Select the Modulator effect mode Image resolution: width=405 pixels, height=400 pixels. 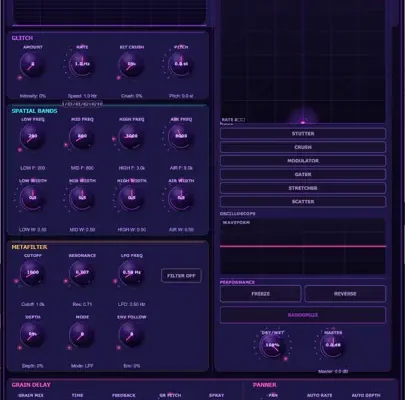pyautogui.click(x=303, y=161)
